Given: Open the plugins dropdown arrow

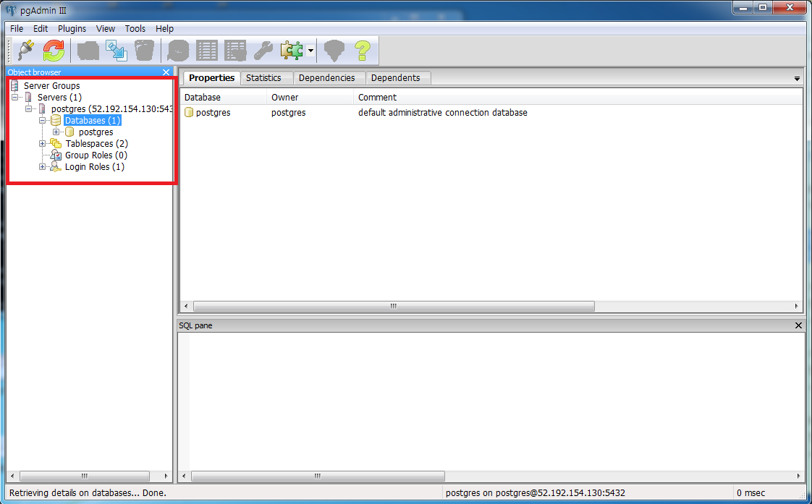Looking at the screenshot, I should tap(310, 50).
